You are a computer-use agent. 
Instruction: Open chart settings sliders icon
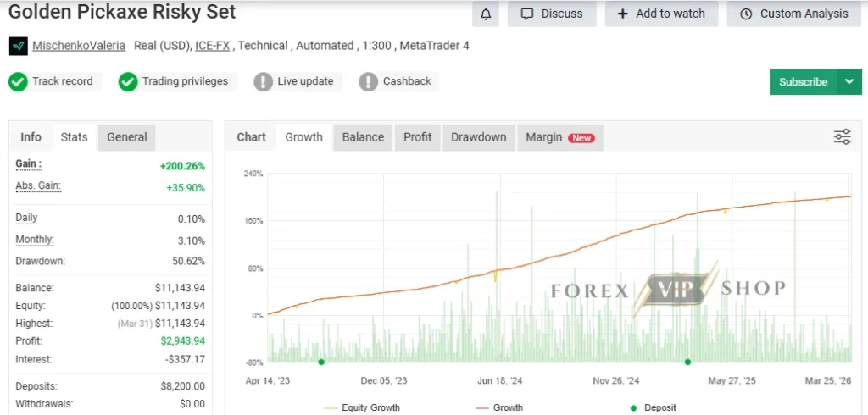[x=842, y=136]
